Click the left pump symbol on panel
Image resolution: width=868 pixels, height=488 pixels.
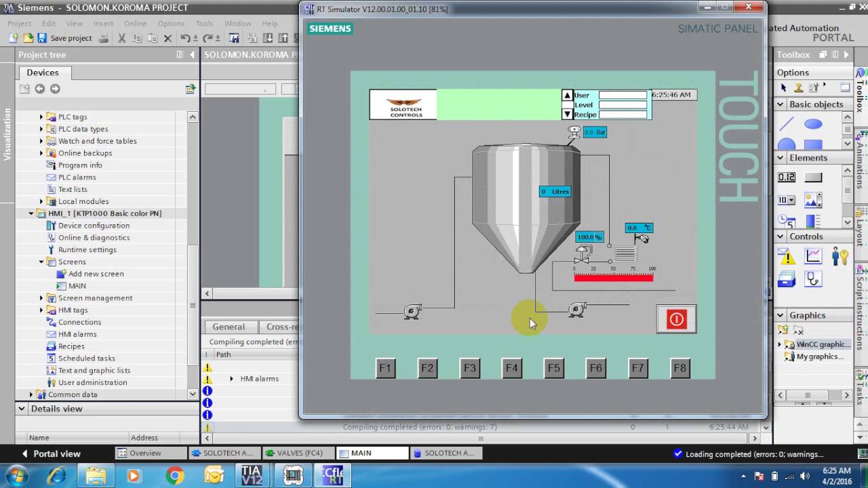click(412, 311)
